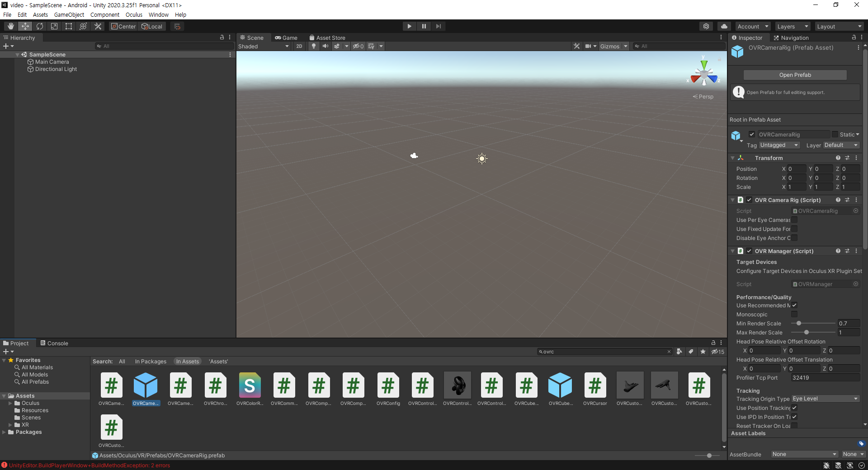Switch to the Console tab
The width and height of the screenshot is (868, 470).
tap(54, 343)
